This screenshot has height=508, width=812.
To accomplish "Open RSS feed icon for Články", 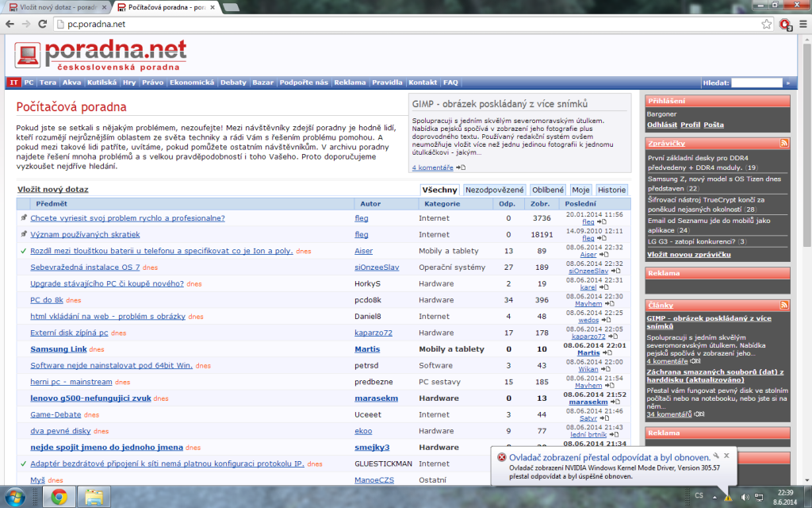I will 784,305.
